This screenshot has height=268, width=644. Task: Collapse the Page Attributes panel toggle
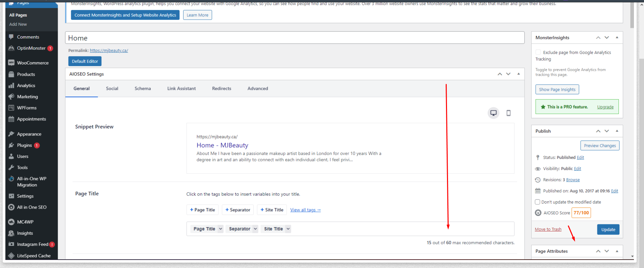(x=617, y=251)
